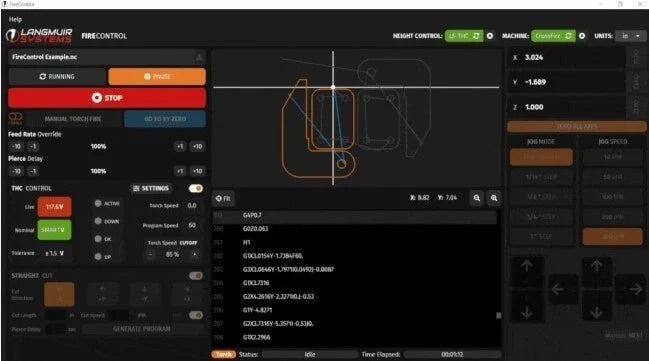This screenshot has width=649, height=361.
Task: Select the orange highlighted Jog Mode button
Action: 541,157
